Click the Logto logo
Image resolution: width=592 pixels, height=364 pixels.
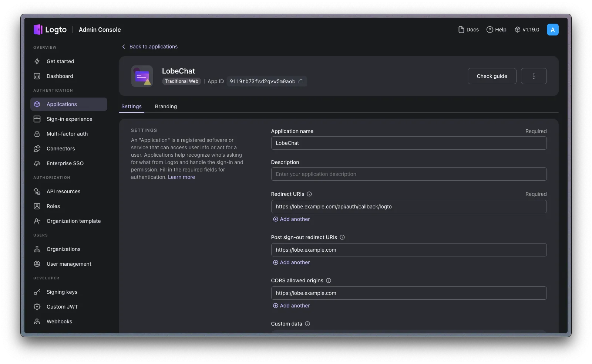(x=50, y=30)
